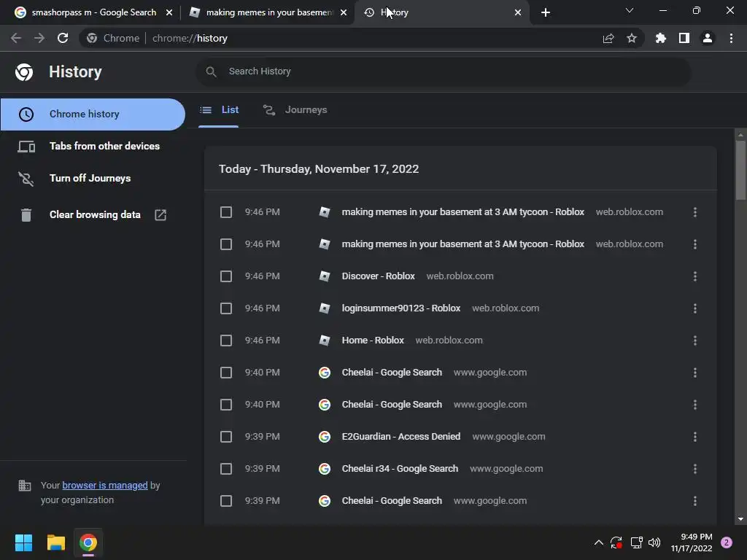Screen dimensions: 747x560
Task: Select the List tab
Action: [219, 110]
